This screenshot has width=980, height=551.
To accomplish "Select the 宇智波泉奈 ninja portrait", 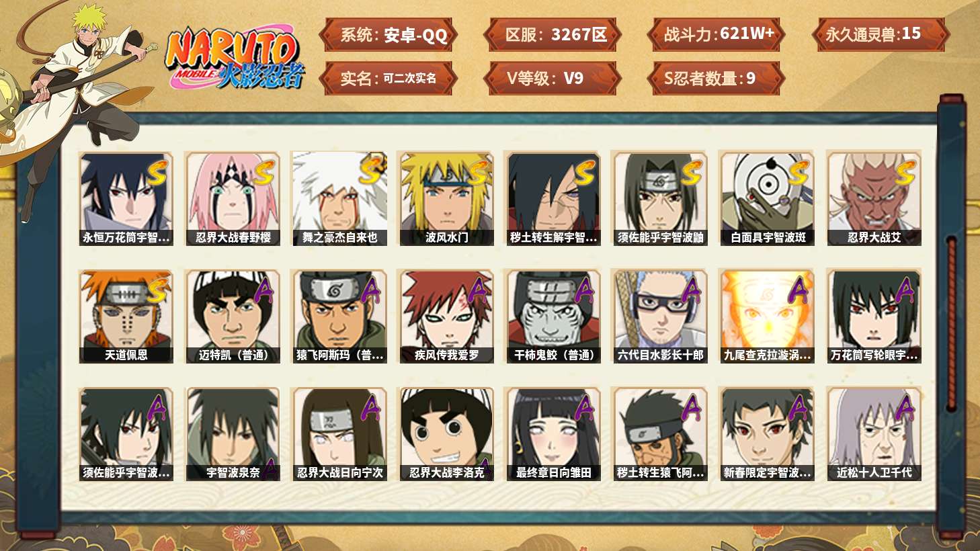I will [233, 434].
